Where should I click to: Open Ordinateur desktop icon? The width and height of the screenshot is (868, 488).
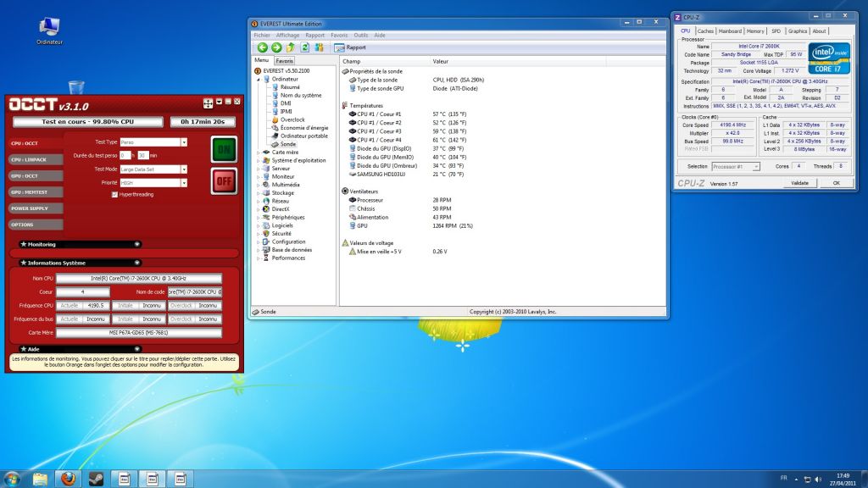(49, 31)
